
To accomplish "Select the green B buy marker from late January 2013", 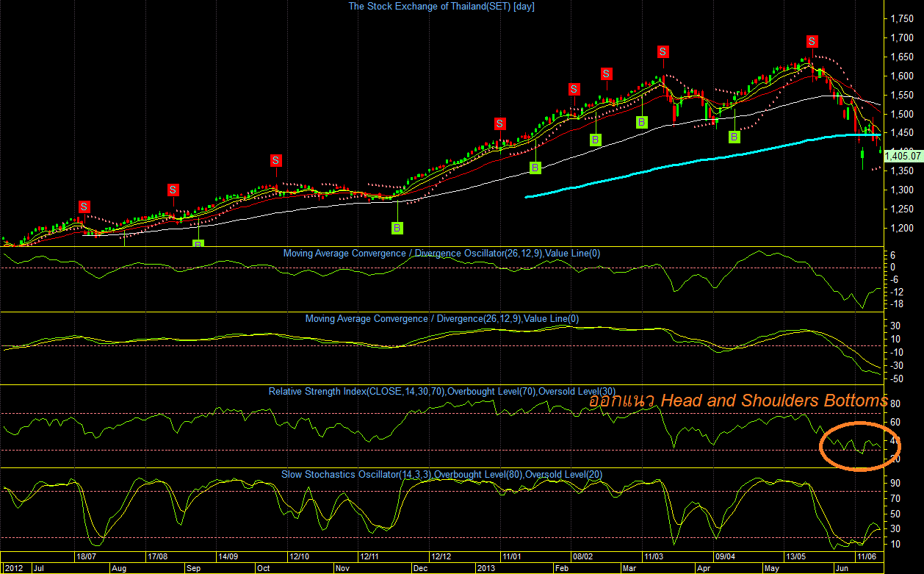I will tap(535, 168).
